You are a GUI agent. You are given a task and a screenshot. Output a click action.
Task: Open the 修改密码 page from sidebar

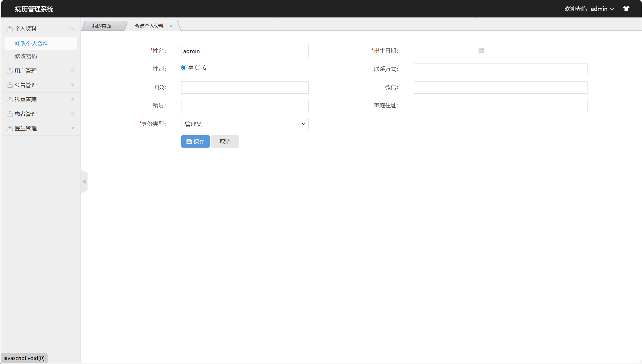[26, 56]
